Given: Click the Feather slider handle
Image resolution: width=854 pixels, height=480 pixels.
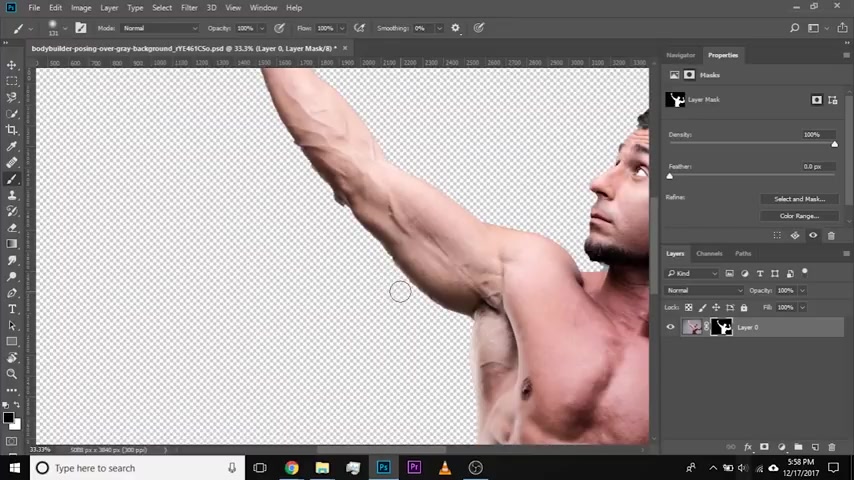Looking at the screenshot, I should coord(670,176).
